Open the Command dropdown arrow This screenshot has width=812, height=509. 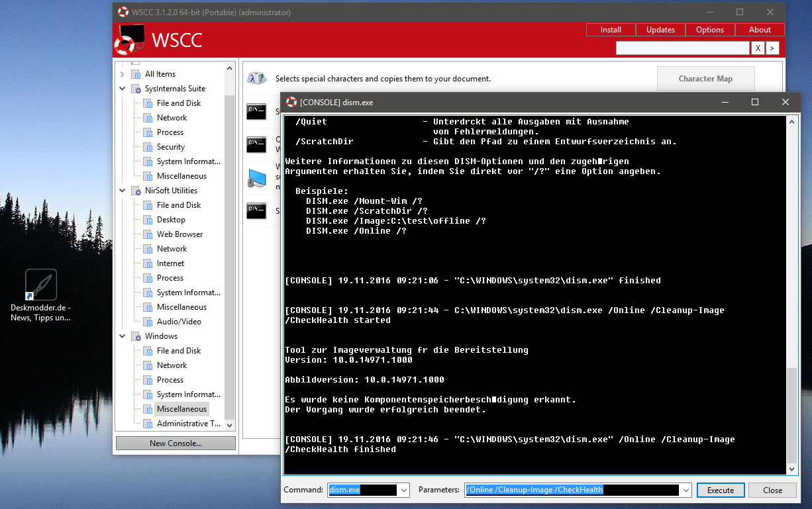(x=403, y=490)
